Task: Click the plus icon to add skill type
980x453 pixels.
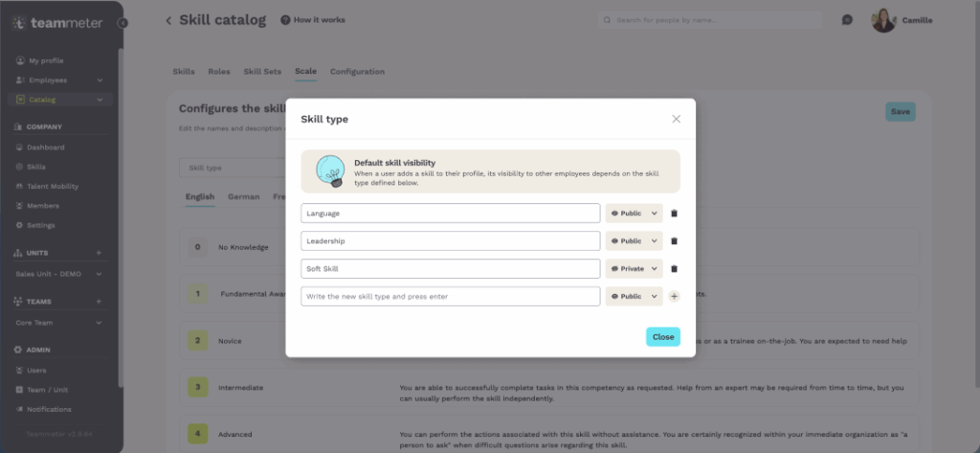Action: pyautogui.click(x=674, y=297)
